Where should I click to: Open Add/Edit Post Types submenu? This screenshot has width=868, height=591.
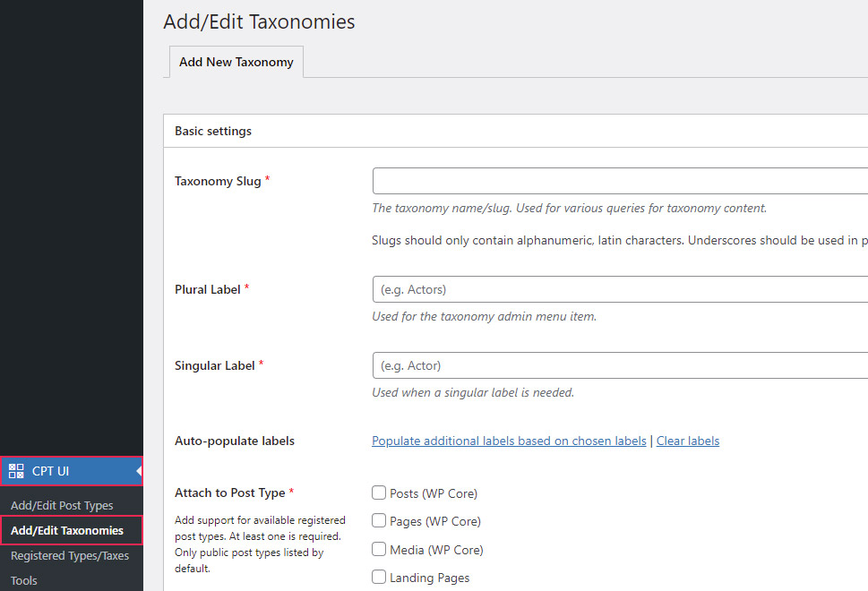pyautogui.click(x=62, y=506)
